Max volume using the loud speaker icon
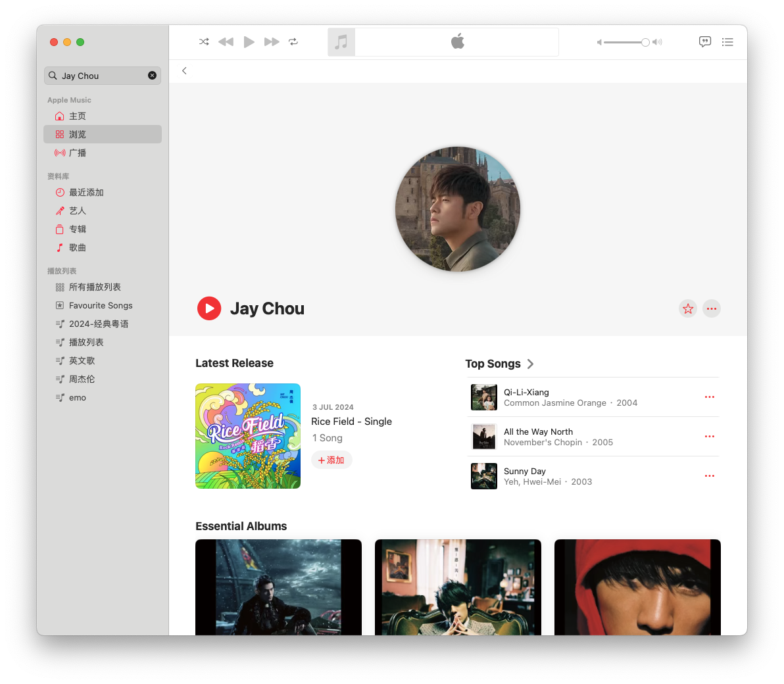 (658, 43)
